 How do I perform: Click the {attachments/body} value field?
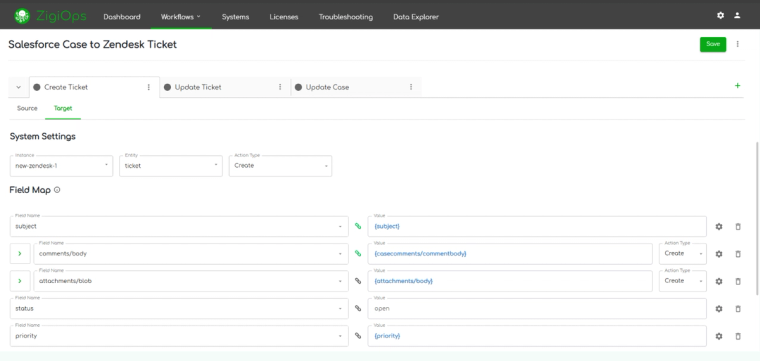(510, 281)
